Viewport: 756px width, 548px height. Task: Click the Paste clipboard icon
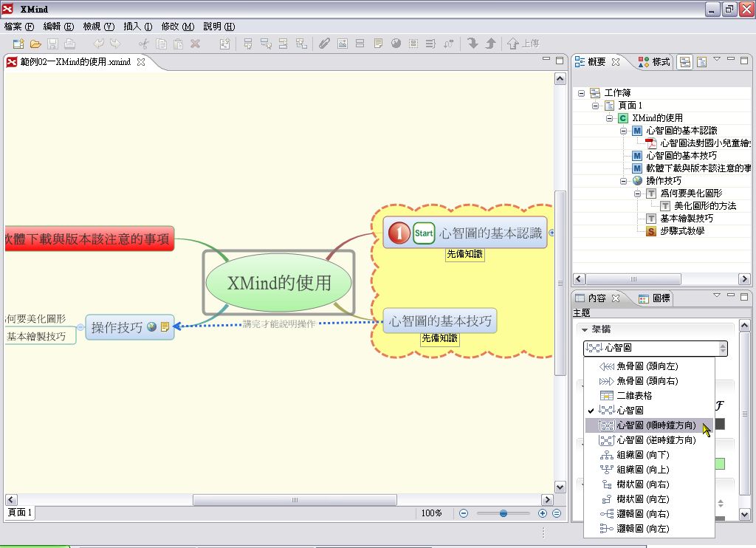point(178,44)
